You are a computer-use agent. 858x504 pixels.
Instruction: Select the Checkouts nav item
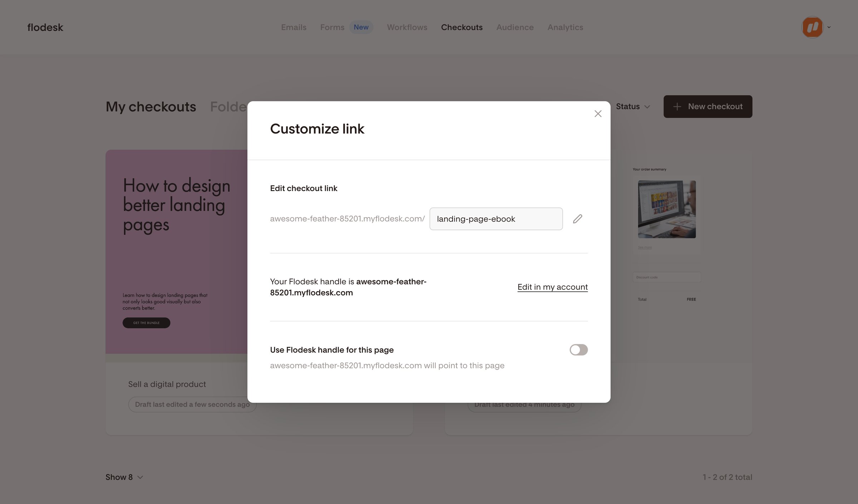pyautogui.click(x=462, y=27)
